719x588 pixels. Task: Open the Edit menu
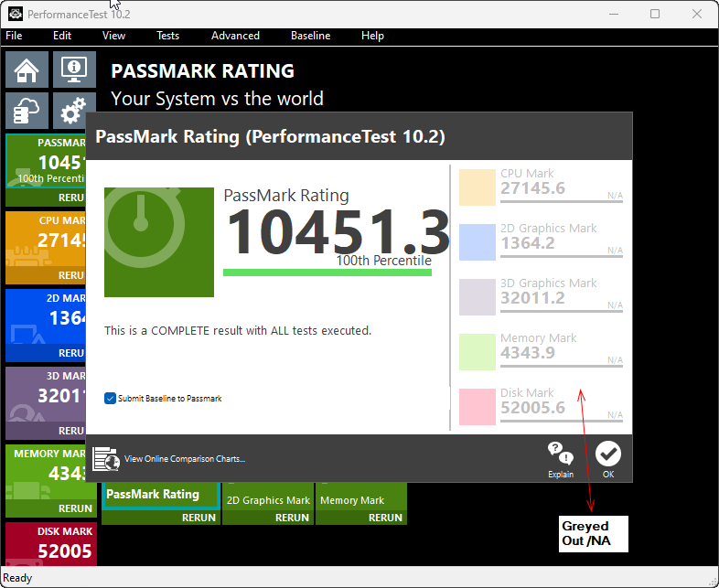pyautogui.click(x=62, y=36)
